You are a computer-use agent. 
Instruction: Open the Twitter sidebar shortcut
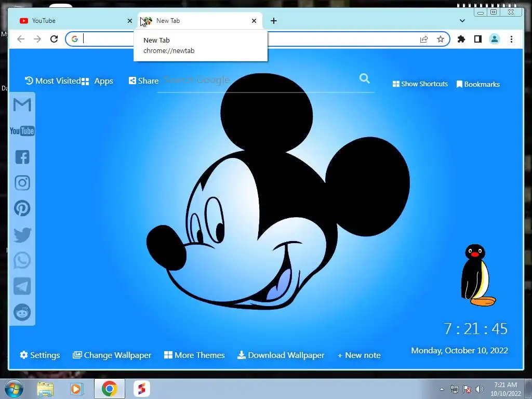point(22,235)
